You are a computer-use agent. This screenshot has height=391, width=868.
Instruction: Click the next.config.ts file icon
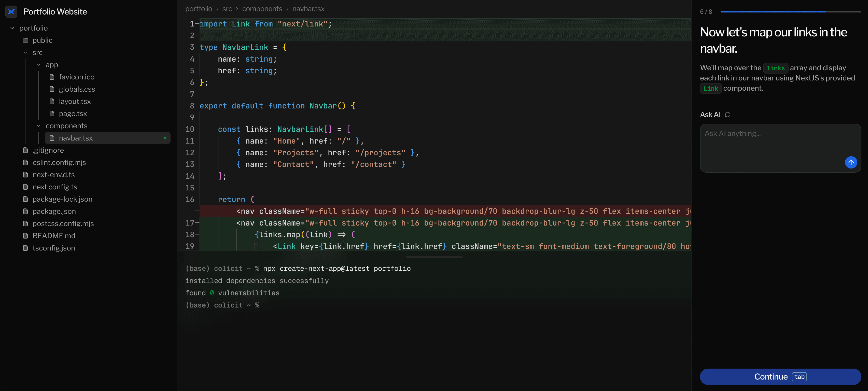(25, 187)
